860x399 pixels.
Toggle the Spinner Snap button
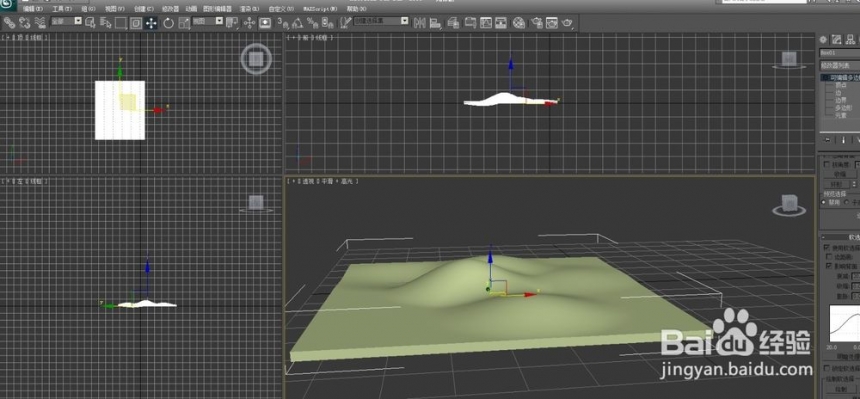coord(328,23)
